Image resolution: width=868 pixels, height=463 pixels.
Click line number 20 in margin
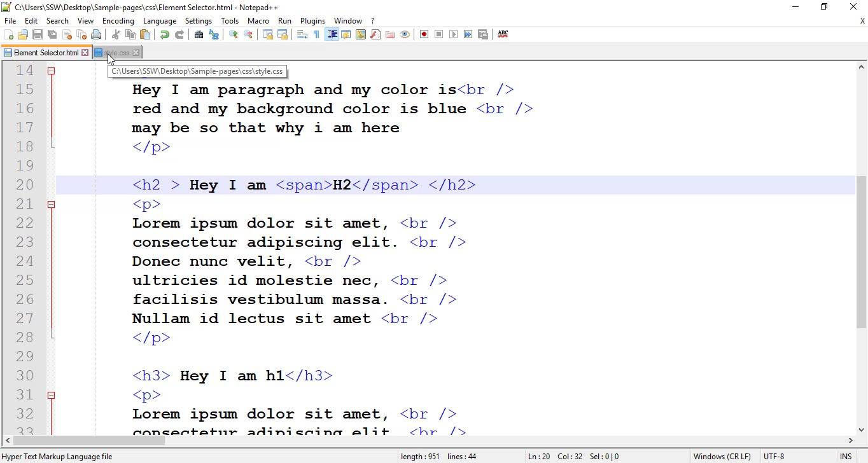coord(25,185)
